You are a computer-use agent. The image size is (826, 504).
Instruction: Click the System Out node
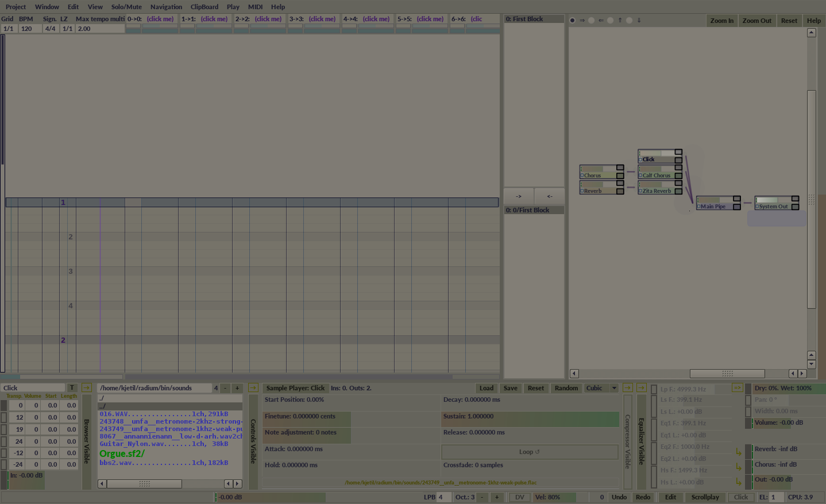coord(773,206)
